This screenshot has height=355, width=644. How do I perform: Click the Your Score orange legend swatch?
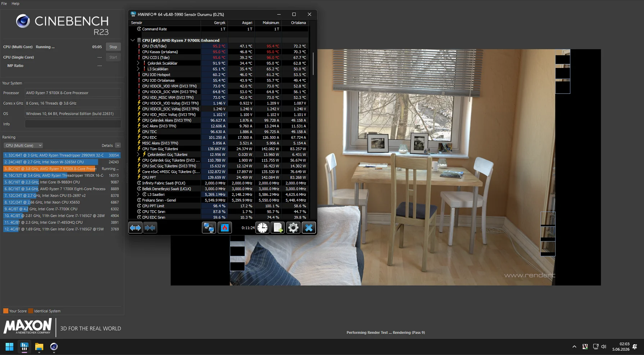[x=6, y=311]
